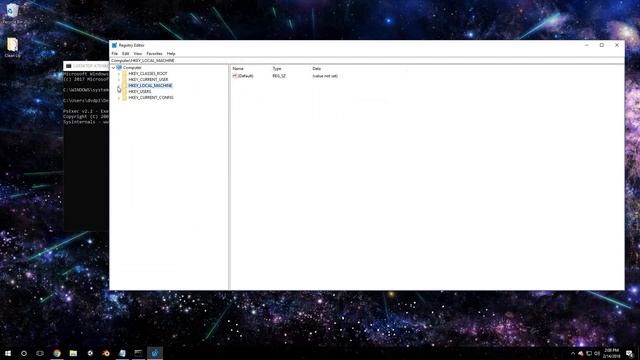Expand the HKEY_CURRENT_CONFIG key arrow
This screenshot has height=360, width=640.
tap(119, 98)
